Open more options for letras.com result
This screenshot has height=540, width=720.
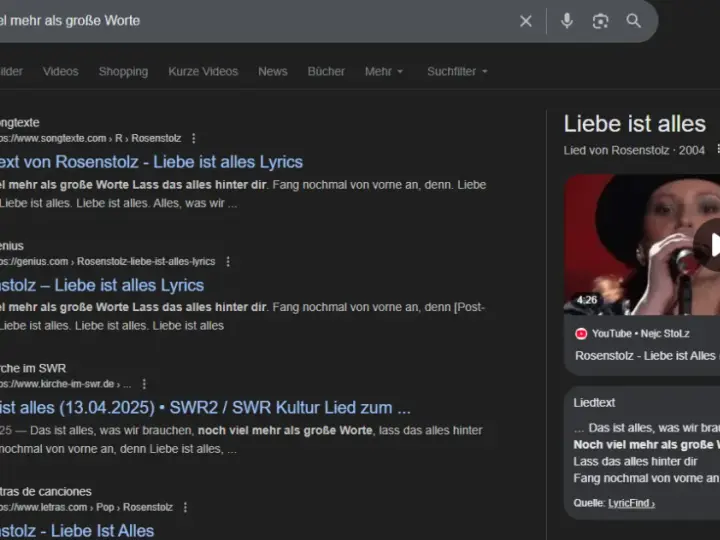pyautogui.click(x=185, y=507)
